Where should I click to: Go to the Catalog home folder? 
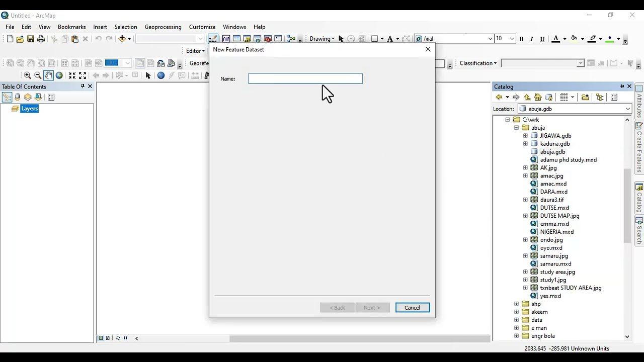[x=538, y=98]
